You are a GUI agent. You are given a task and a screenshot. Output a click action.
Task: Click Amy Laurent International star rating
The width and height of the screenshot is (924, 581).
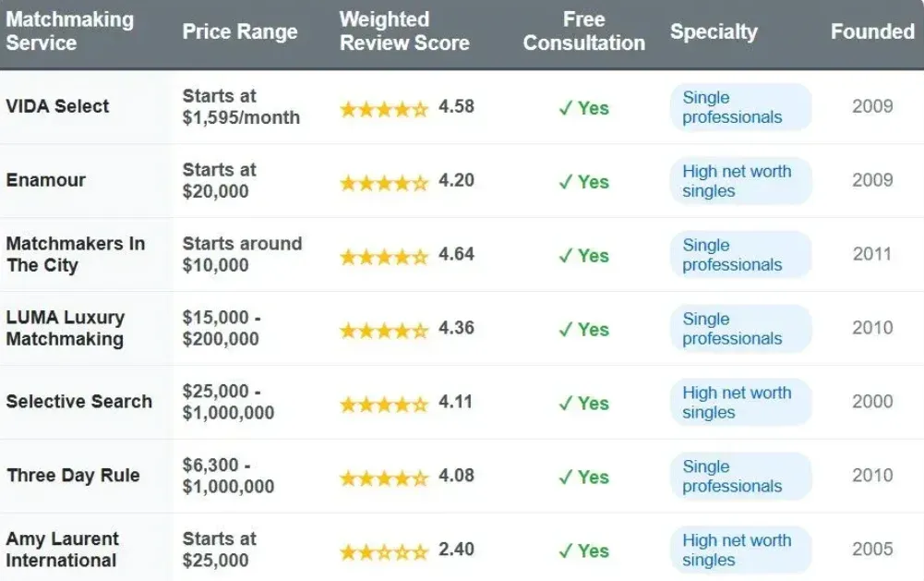pos(384,551)
